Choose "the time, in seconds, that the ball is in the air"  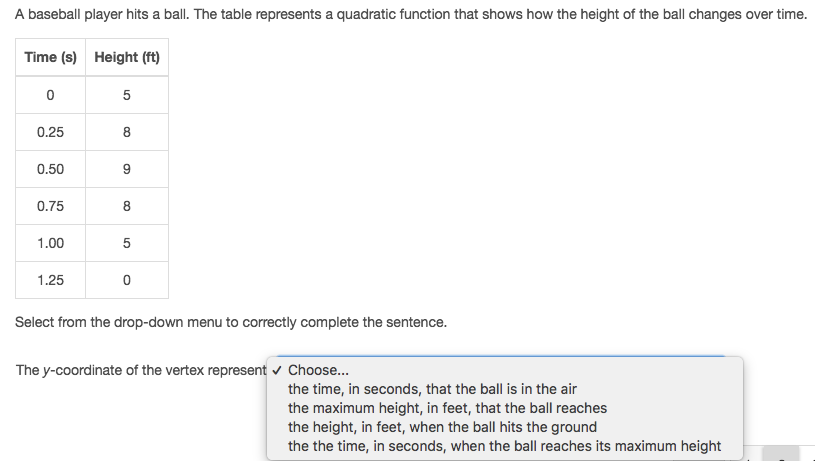505,389
